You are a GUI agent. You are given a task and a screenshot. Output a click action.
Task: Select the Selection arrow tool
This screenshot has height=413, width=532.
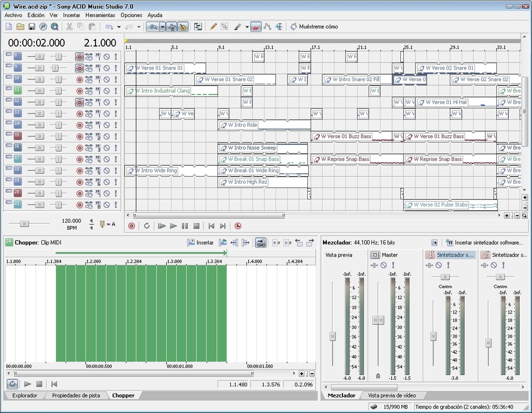pyautogui.click(x=224, y=26)
